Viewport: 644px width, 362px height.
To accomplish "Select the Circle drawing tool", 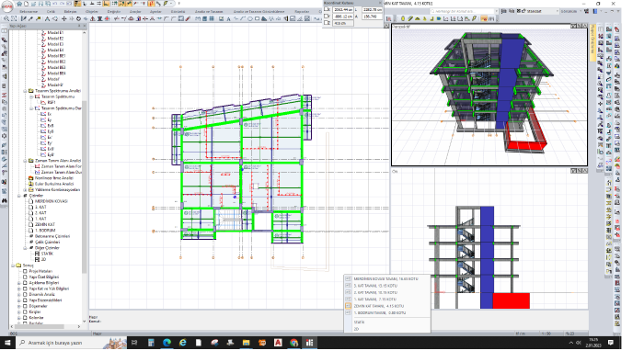I will click(249, 18).
